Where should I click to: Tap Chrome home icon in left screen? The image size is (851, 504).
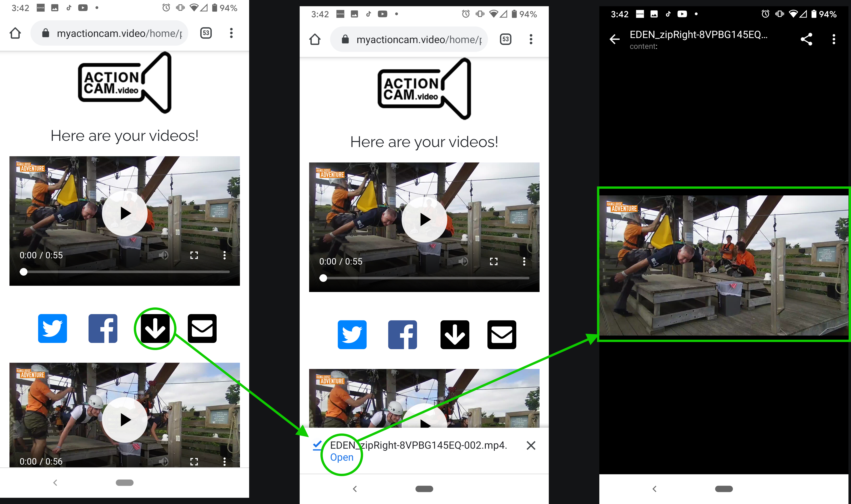pyautogui.click(x=15, y=33)
